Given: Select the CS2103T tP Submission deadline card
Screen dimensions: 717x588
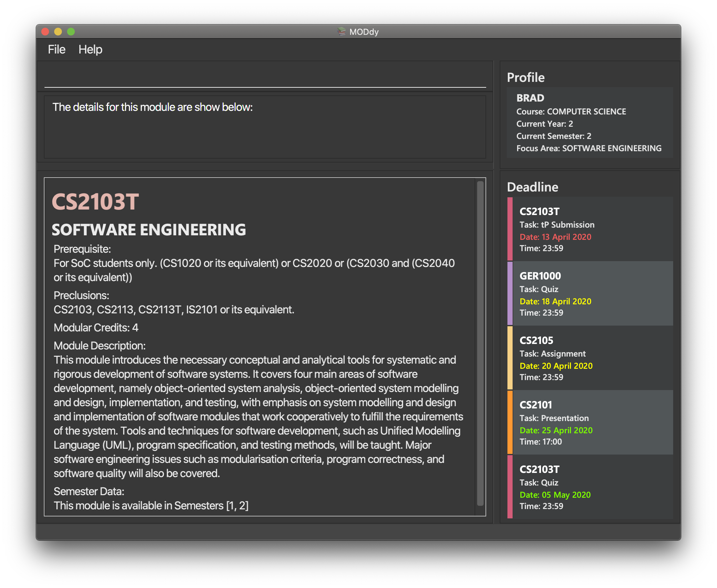Looking at the screenshot, I should pos(590,229).
